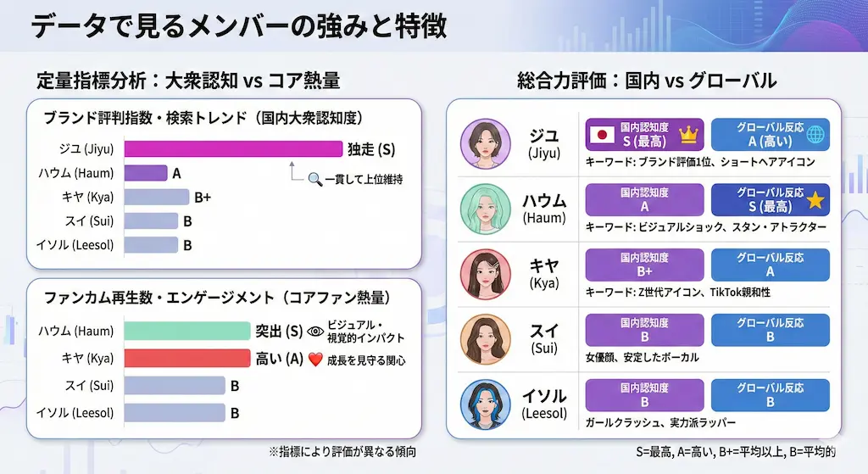Click the eye icon beside Haum's fancam bar
The height and width of the screenshot is (474, 868).
tap(315, 332)
